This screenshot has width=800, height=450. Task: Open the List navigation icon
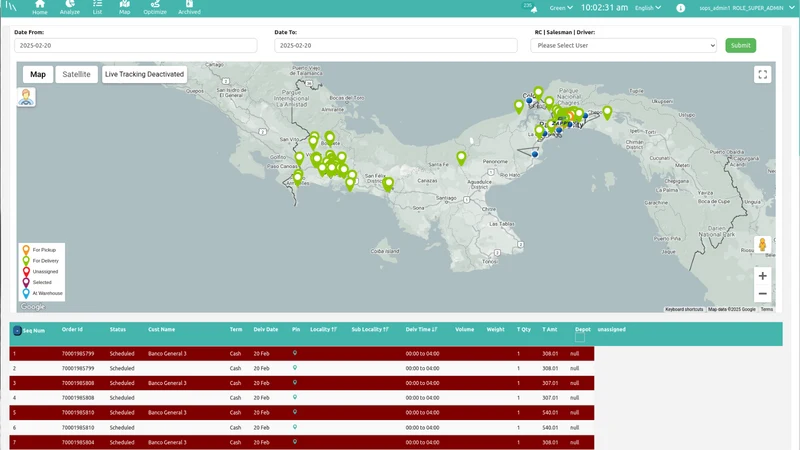click(97, 8)
